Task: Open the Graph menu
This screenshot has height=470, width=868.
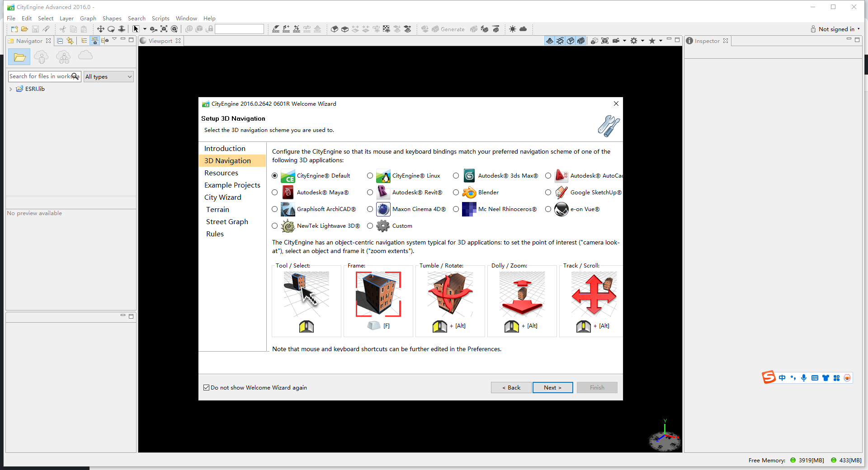Action: coord(88,18)
